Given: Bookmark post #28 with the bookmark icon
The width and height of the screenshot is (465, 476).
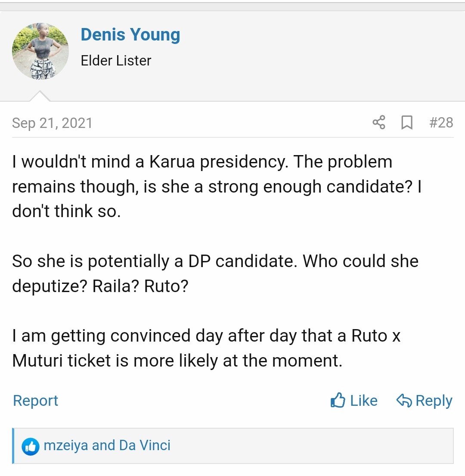Looking at the screenshot, I should pos(406,123).
